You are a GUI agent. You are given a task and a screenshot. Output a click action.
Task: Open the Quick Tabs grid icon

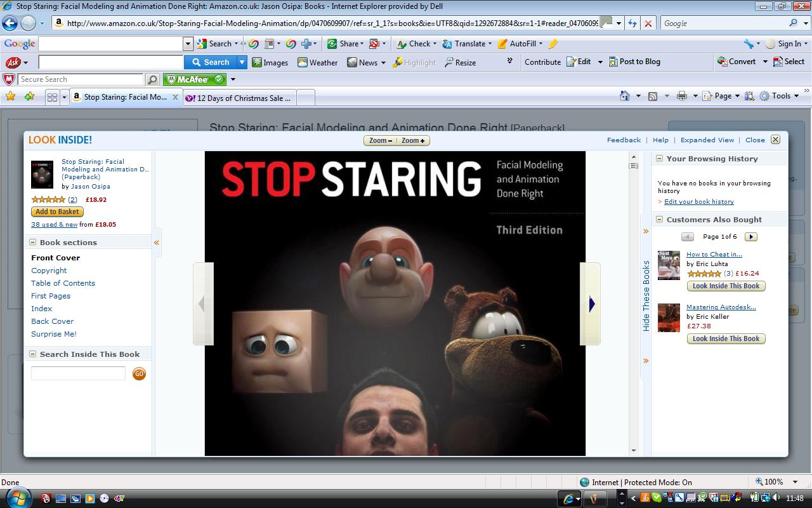pos(52,97)
